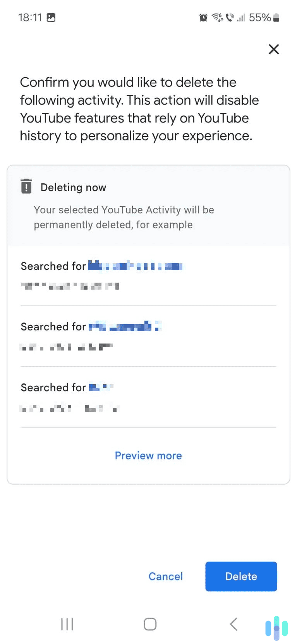Tap the battery level icon
This screenshot has height=644, width=297.
click(x=276, y=17)
